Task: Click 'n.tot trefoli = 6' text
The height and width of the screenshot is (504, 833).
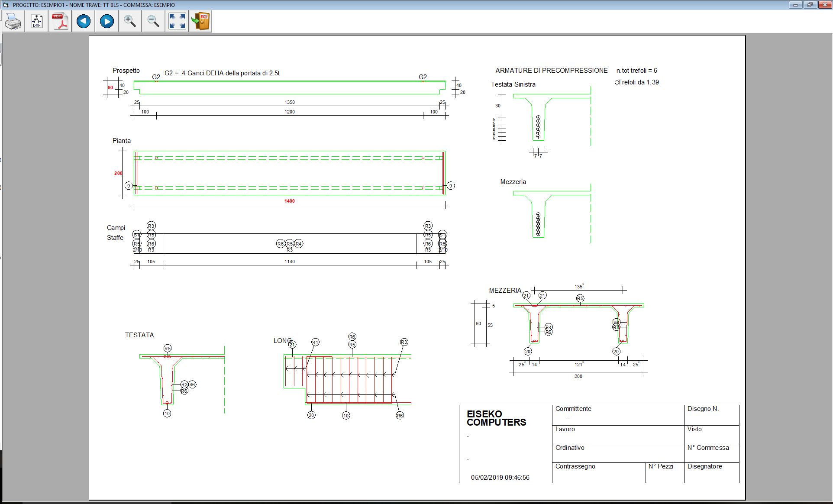Action: [x=637, y=71]
